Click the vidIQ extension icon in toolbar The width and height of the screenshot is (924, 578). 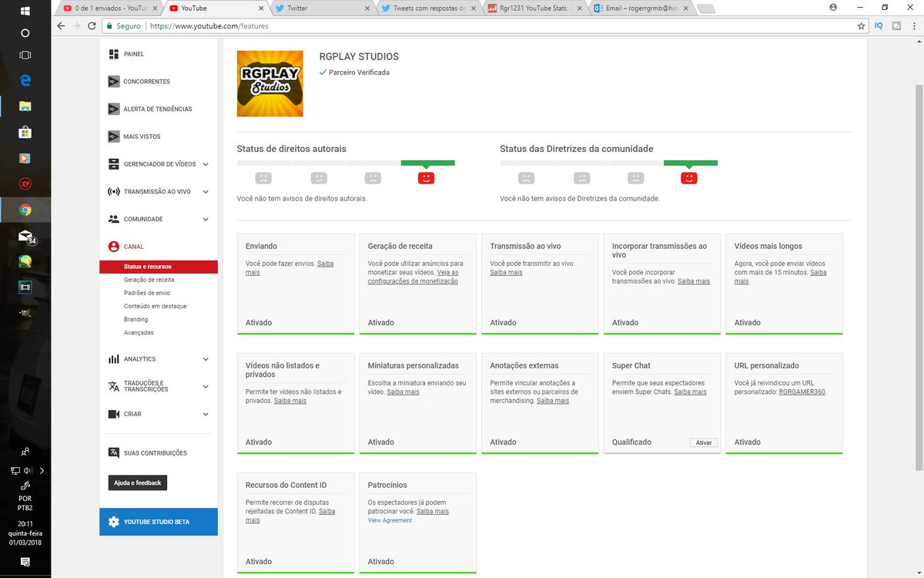tap(879, 25)
